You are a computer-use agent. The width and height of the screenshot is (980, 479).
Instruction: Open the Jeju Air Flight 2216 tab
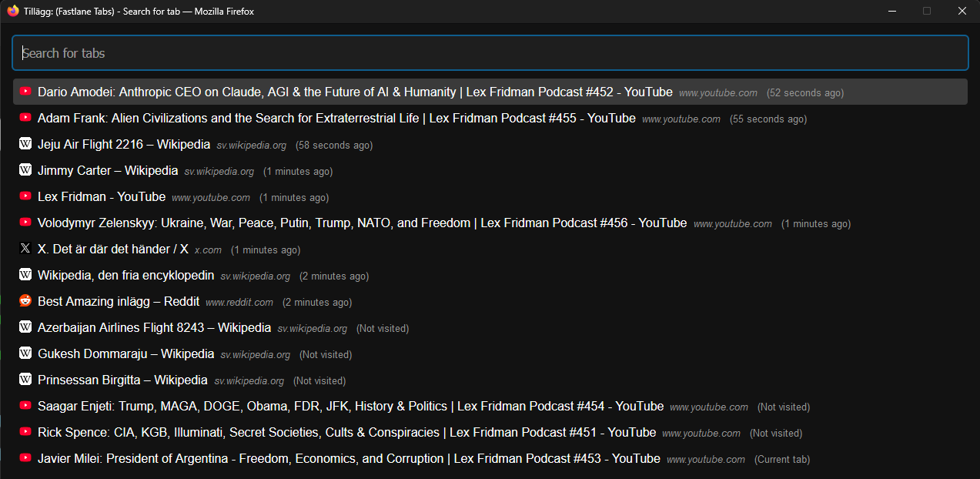(490, 144)
